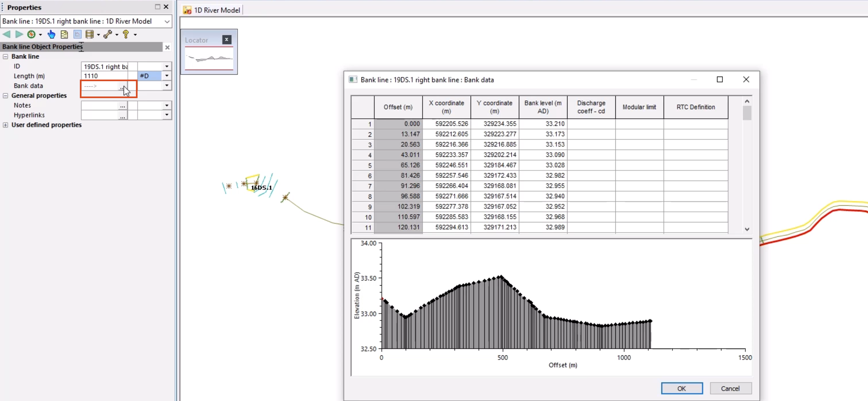Click OK in Bank data dialog
The image size is (868, 401).
681,388
